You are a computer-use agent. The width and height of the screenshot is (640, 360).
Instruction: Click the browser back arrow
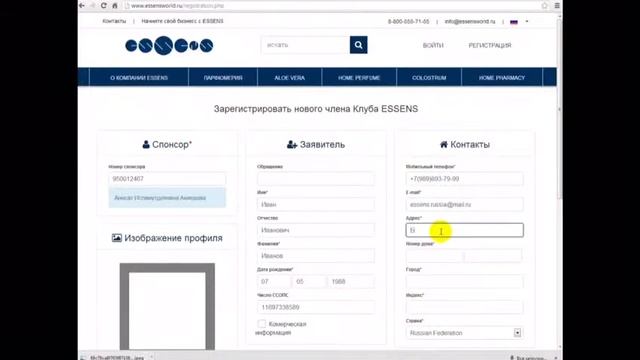82,6
